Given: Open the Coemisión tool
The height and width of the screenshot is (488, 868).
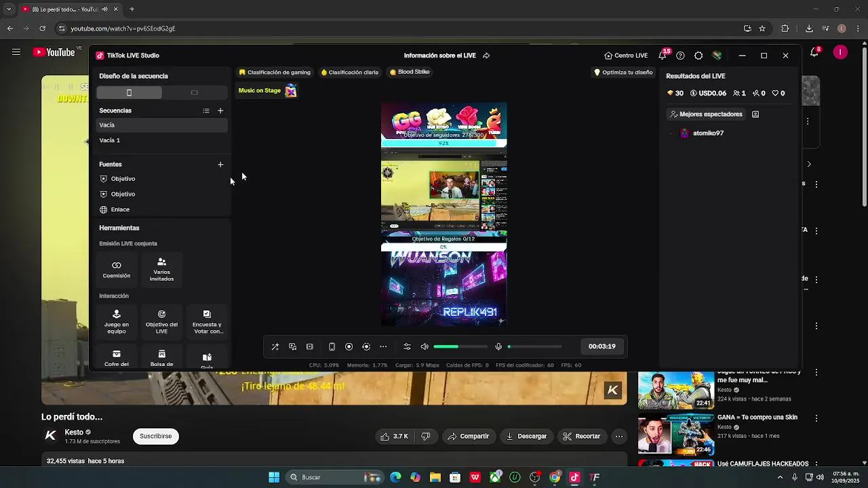Looking at the screenshot, I should [x=117, y=270].
